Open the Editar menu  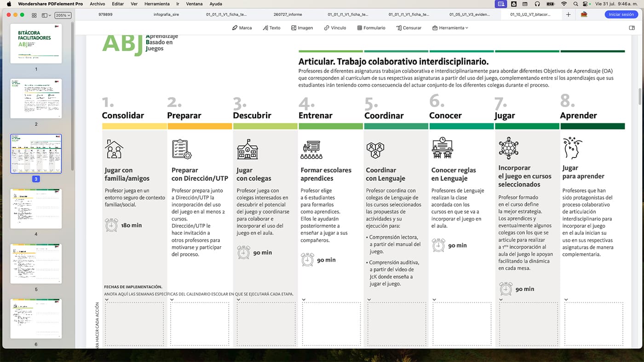coord(118,4)
